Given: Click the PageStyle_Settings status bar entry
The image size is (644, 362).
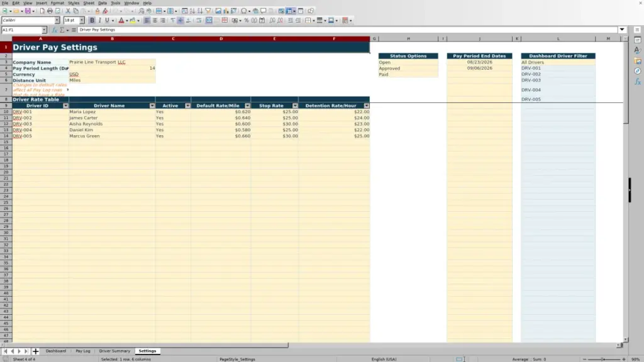Looking at the screenshot, I should (237, 359).
